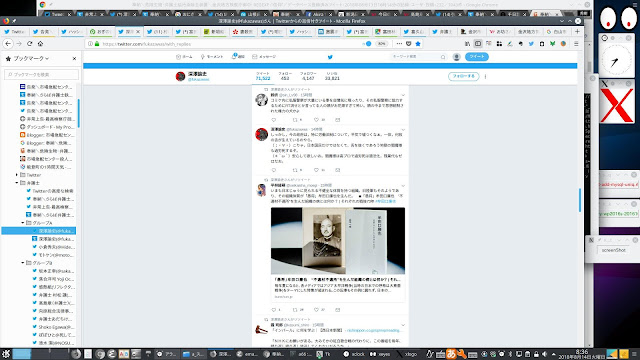Expand the Twitter bookmark folder
This screenshot has height=360, width=640.
(17, 175)
